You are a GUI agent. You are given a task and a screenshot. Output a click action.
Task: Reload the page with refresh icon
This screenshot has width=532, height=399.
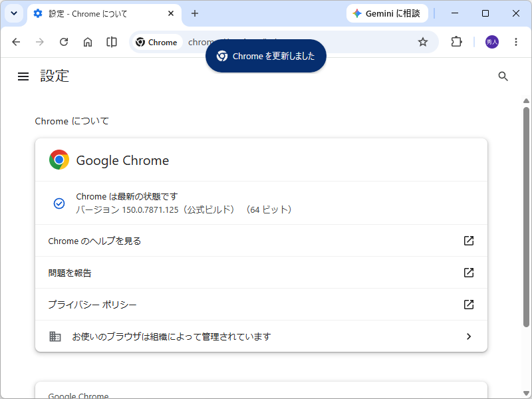point(64,42)
